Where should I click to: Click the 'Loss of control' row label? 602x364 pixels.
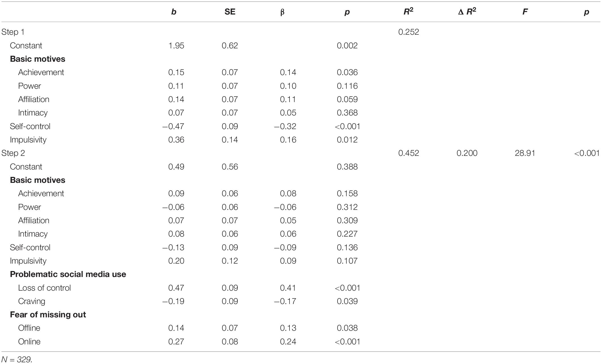coord(44,288)
